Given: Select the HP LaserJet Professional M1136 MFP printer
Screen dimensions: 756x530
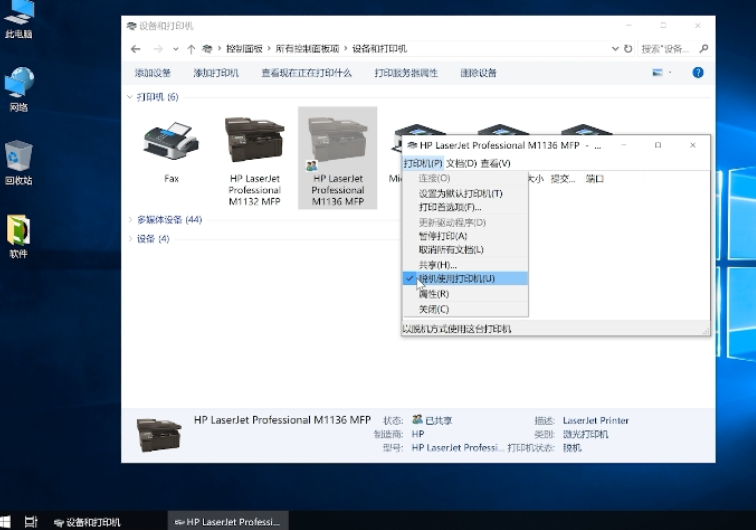Looking at the screenshot, I should pyautogui.click(x=337, y=145).
